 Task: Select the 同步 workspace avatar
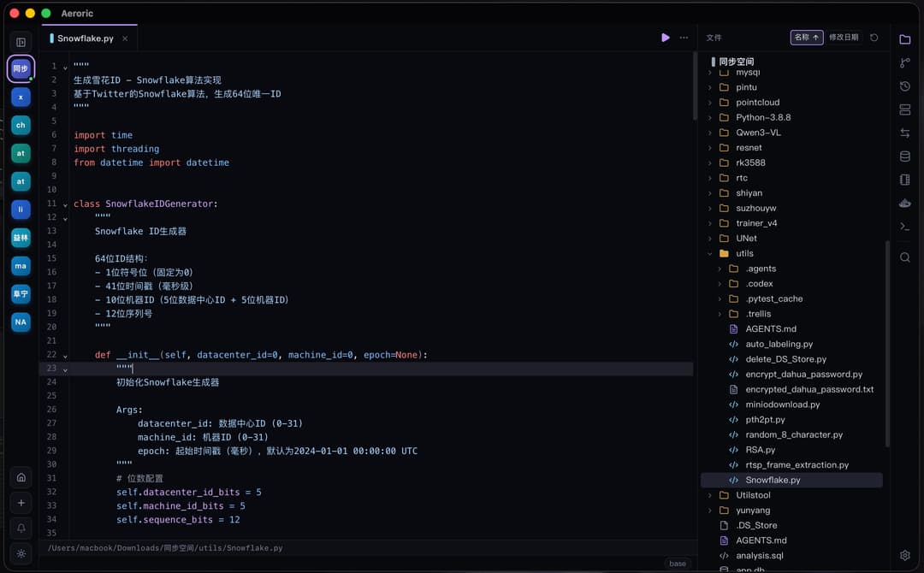21,68
